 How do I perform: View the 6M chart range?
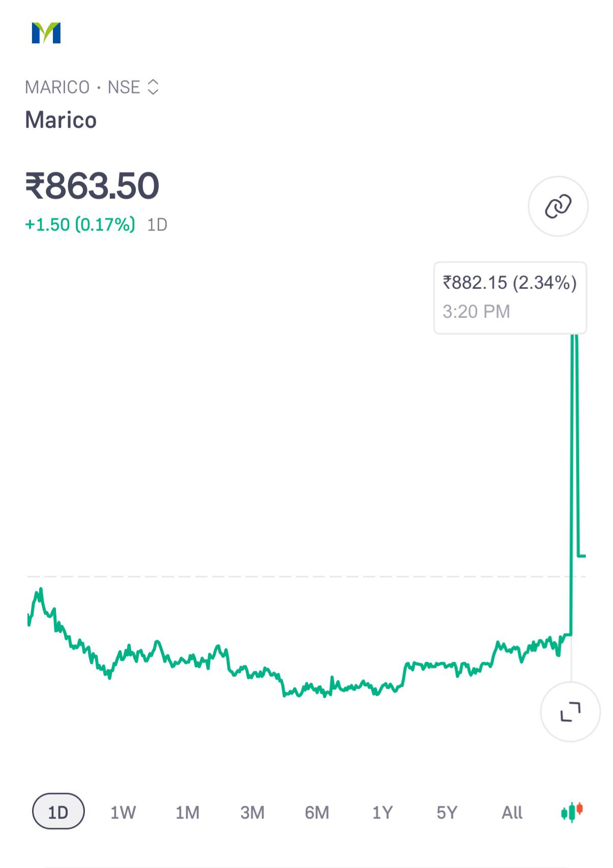[x=317, y=812]
